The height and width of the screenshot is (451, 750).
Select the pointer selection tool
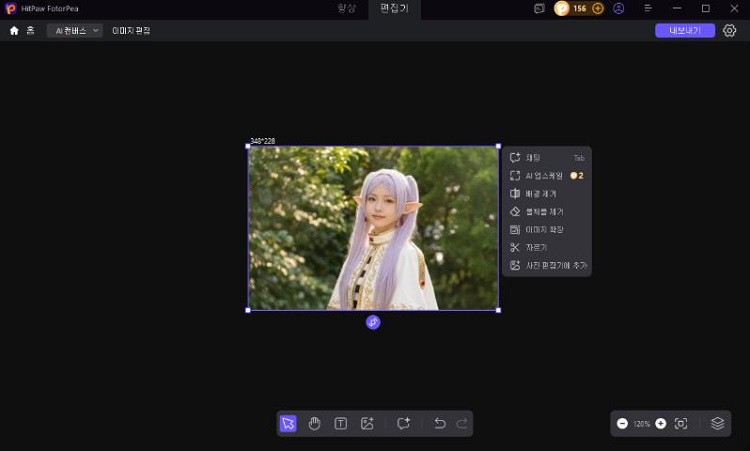(288, 423)
